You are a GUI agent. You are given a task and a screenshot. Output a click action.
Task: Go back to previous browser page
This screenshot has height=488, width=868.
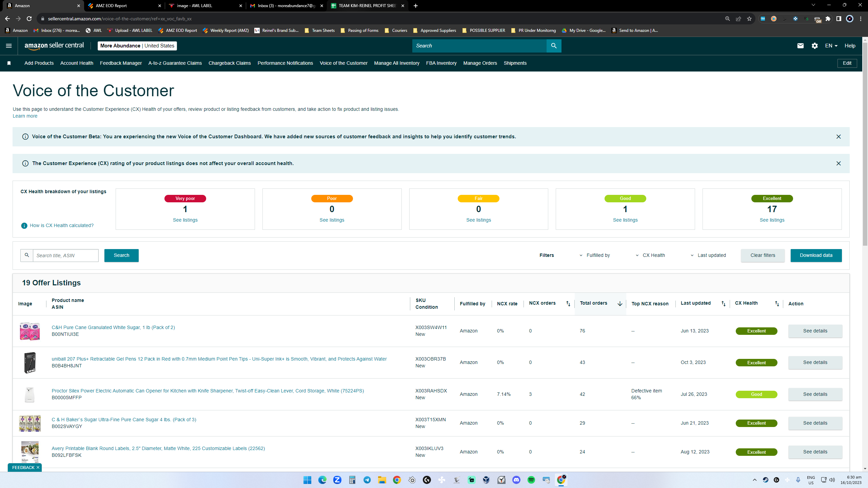coord(7,19)
